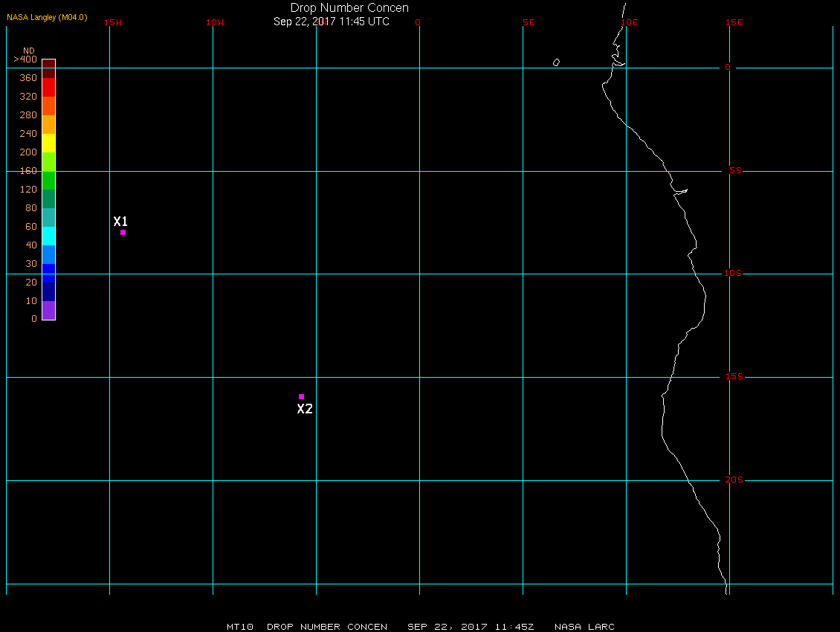Click the Drop Number Concen title
840x632 pixels.
[349, 8]
